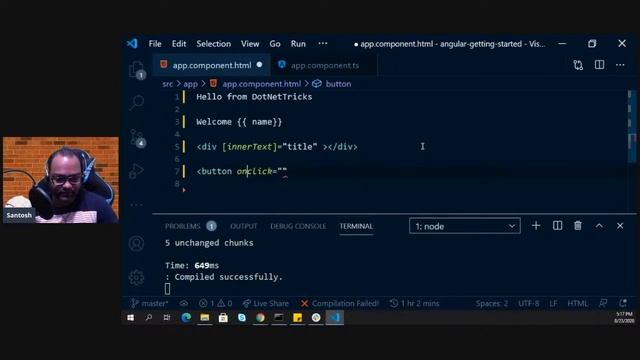The image size is (640, 360).
Task: Change encoding via UTF-8 status item
Action: [529, 303]
